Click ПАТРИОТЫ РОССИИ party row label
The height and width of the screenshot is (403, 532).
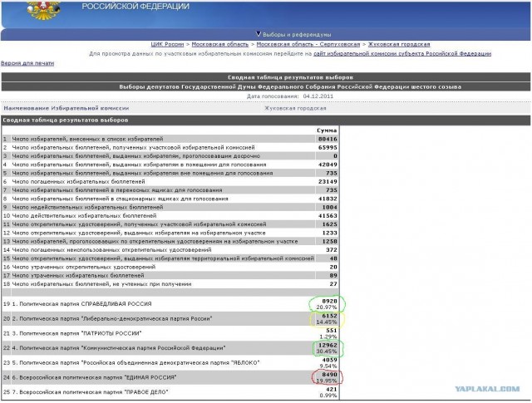pyautogui.click(x=76, y=333)
